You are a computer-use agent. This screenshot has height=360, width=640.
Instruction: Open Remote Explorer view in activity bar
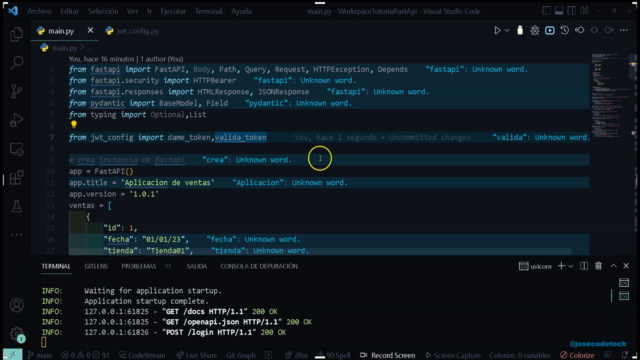(x=16, y=149)
